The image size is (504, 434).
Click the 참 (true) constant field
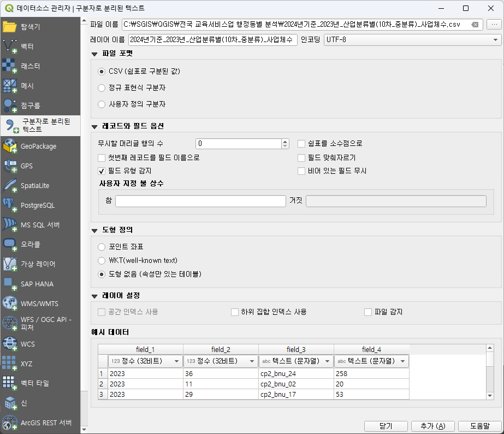(x=200, y=201)
